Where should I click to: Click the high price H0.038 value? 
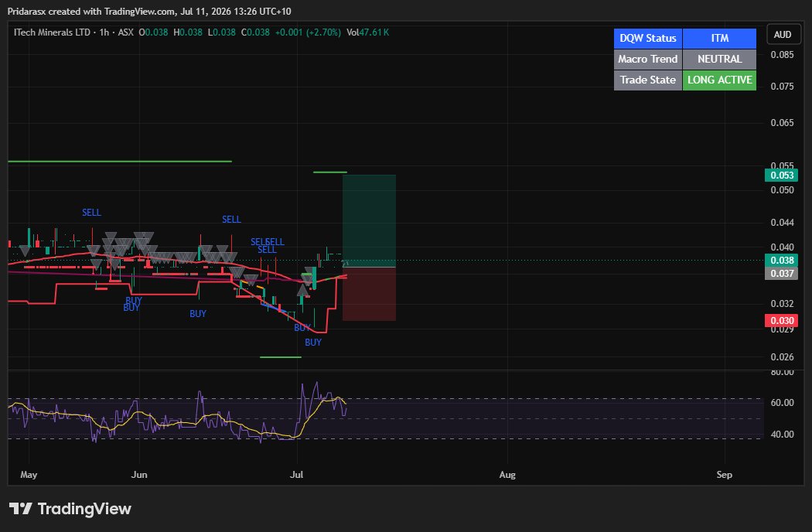coord(188,32)
